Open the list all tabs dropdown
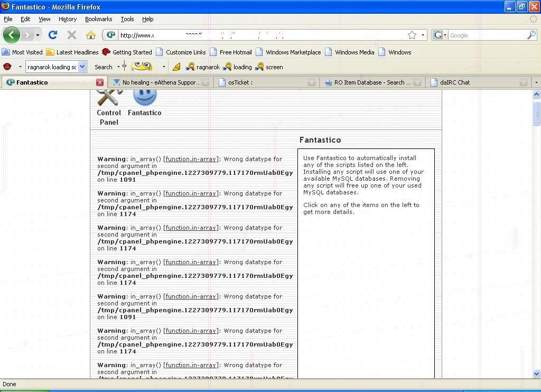The image size is (541, 392). [x=536, y=82]
